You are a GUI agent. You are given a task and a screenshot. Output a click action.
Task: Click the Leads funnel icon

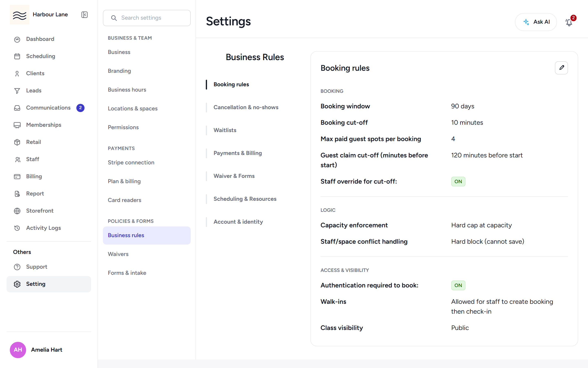coord(17,91)
